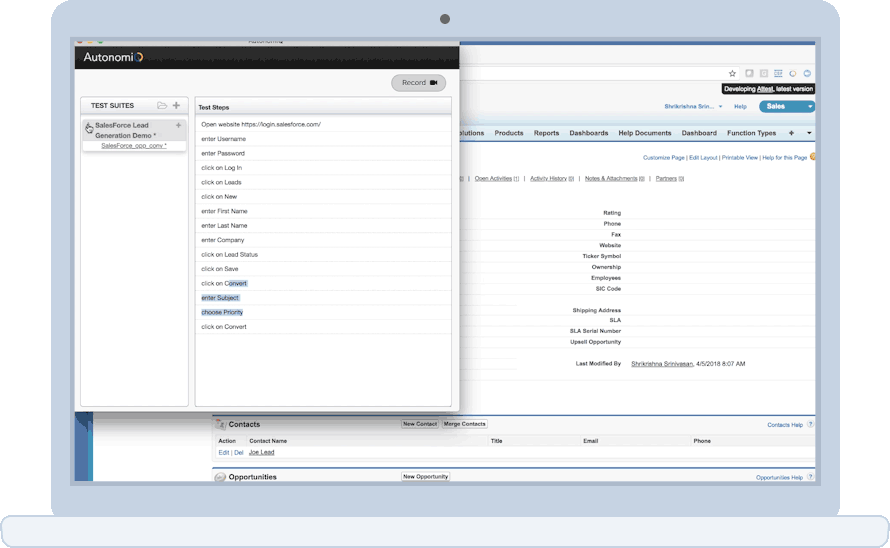The height and width of the screenshot is (548, 890).
Task: Click the Printable View link
Action: coord(740,158)
